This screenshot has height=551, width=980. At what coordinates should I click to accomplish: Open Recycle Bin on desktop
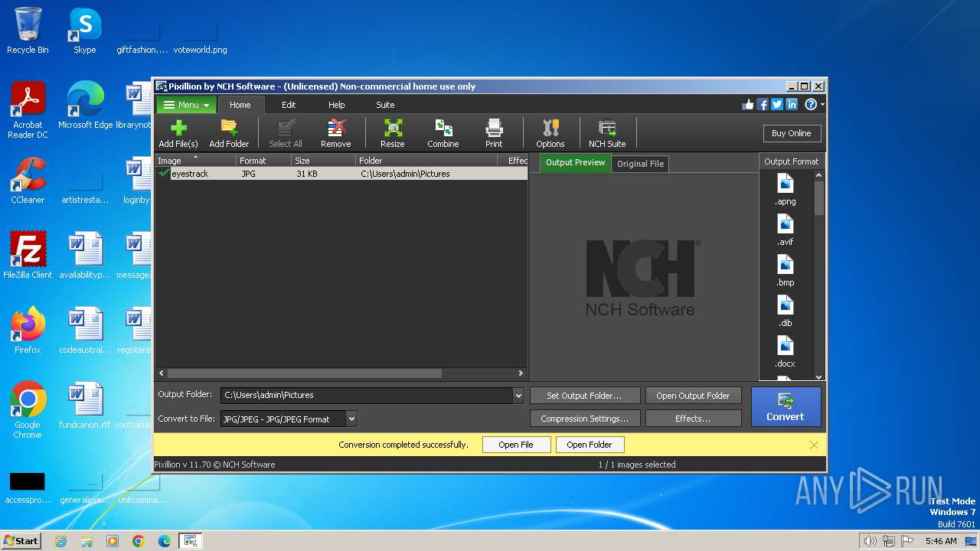coord(28,31)
